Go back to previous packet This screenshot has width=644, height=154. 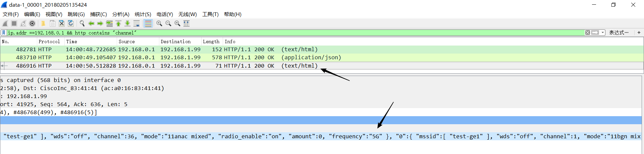coord(91,23)
